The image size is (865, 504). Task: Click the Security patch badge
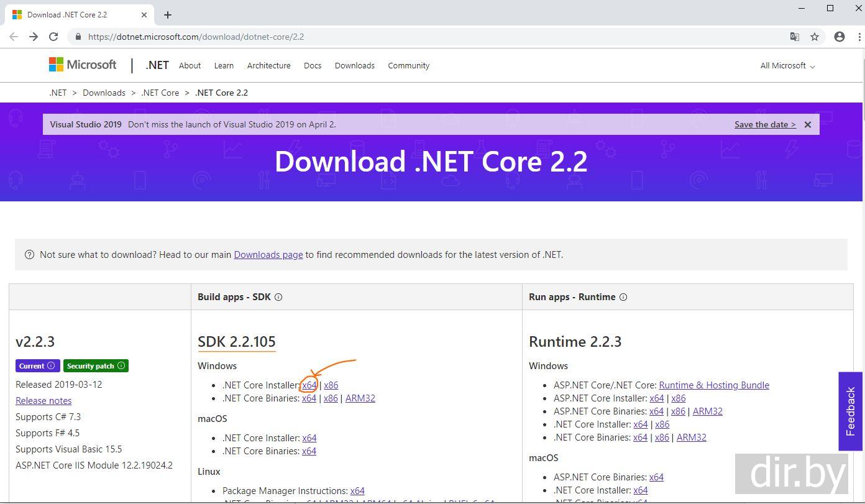[x=96, y=365]
